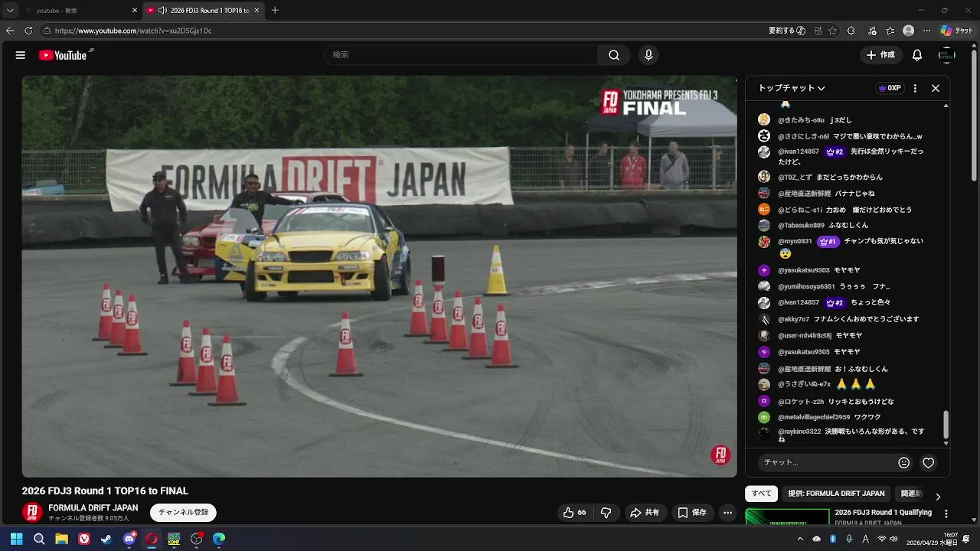This screenshot has width=980, height=551.
Task: Open media control music-note icon
Action: [x=872, y=31]
